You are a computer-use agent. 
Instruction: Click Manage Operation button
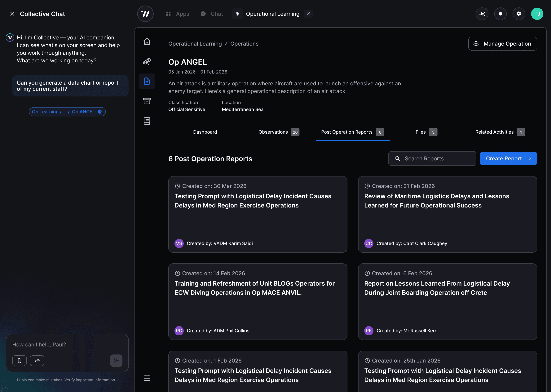(503, 44)
